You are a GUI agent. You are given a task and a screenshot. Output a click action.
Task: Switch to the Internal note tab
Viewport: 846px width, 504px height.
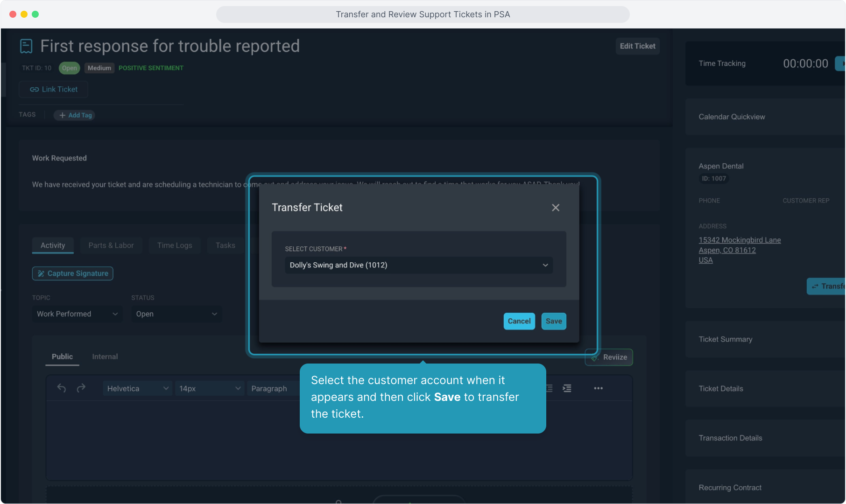(105, 357)
